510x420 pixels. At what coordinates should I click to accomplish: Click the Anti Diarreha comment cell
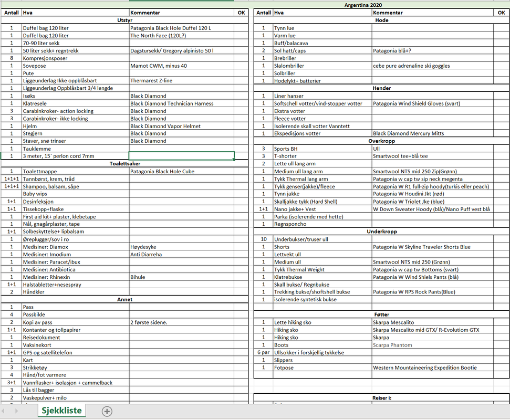[x=182, y=254]
